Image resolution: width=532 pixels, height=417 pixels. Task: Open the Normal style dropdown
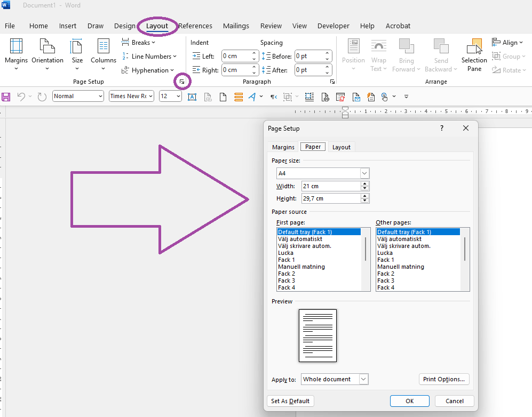point(100,97)
